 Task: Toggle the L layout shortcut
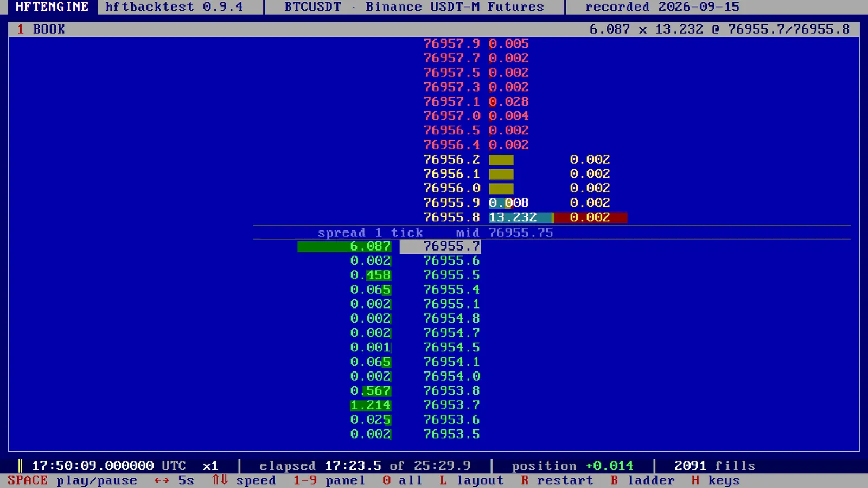471,480
